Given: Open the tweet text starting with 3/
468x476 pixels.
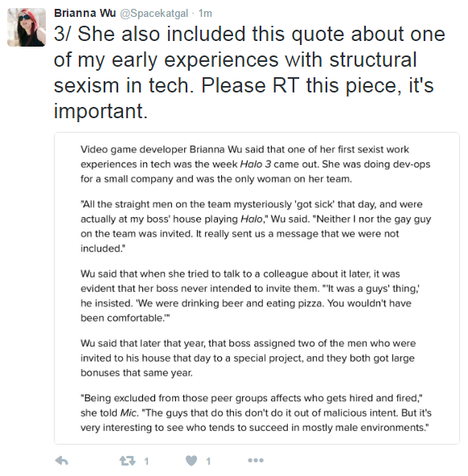Looking at the screenshot, I should tap(249, 72).
